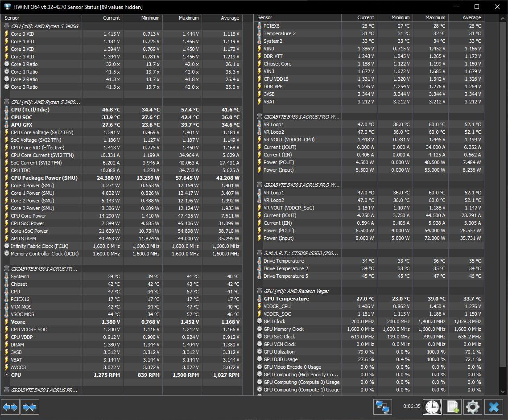The width and height of the screenshot is (508, 420).
Task: Select the GPU Video Encode 0 Usage row
Action: click(369, 367)
